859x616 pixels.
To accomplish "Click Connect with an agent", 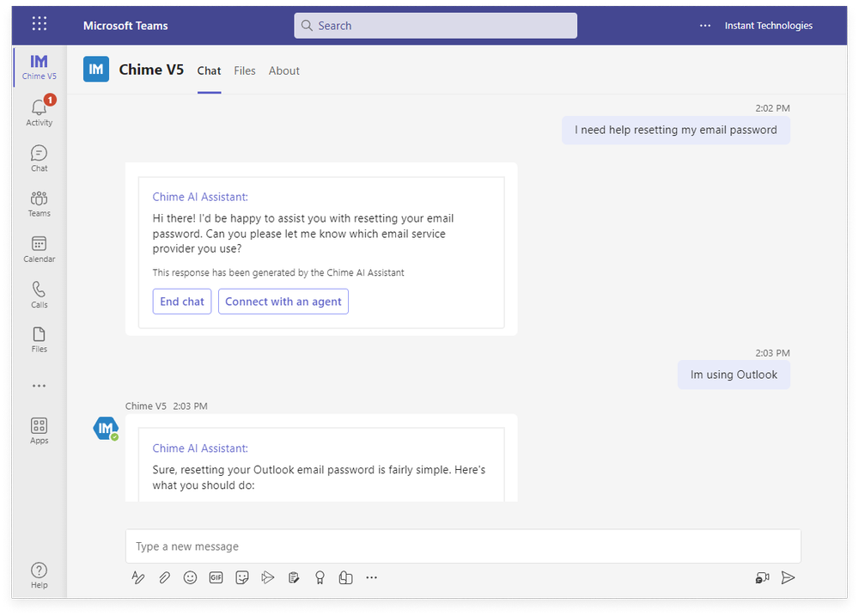I will [x=283, y=302].
